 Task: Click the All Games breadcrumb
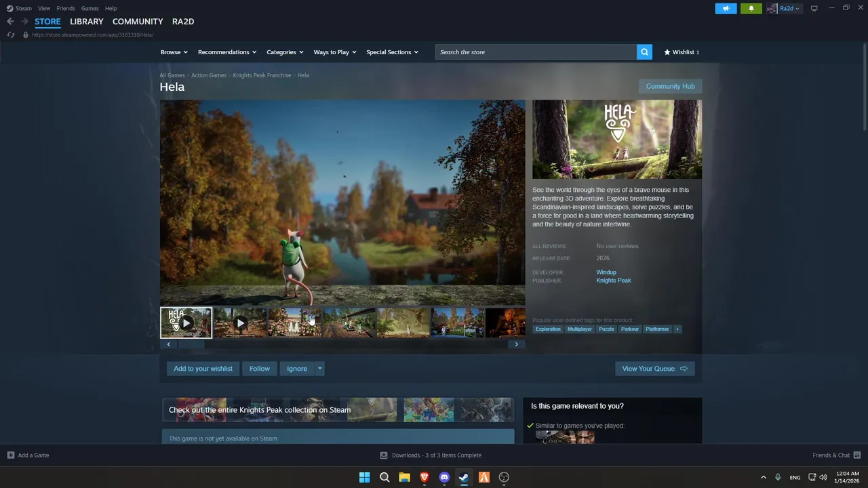tap(172, 75)
